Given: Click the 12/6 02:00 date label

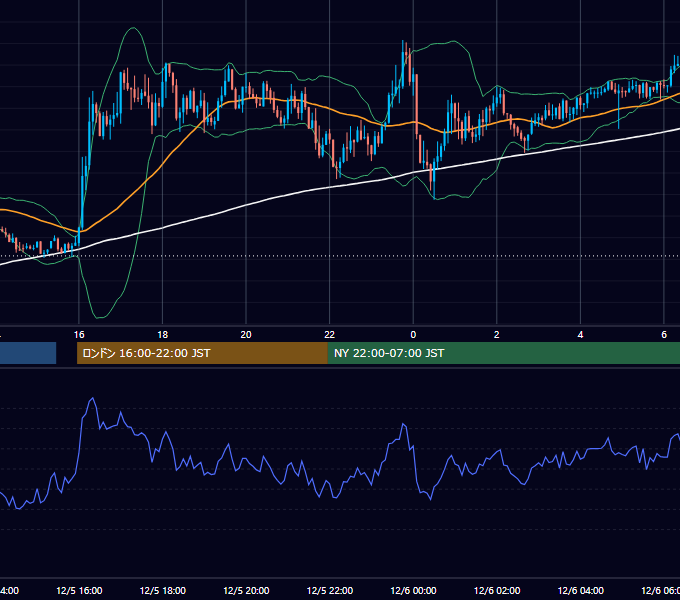Looking at the screenshot, I should coord(497,590).
